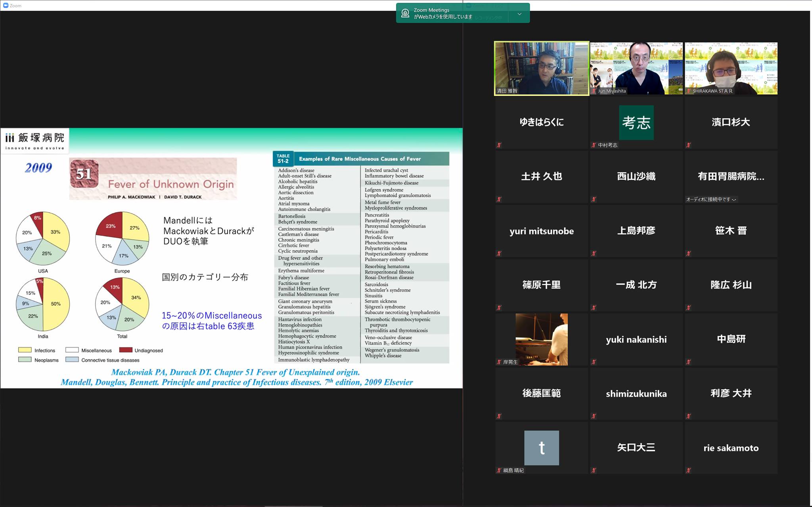The width and height of the screenshot is (812, 507).
Task: Click muted microphone icon on 土井 久也 tile
Action: [x=499, y=199]
